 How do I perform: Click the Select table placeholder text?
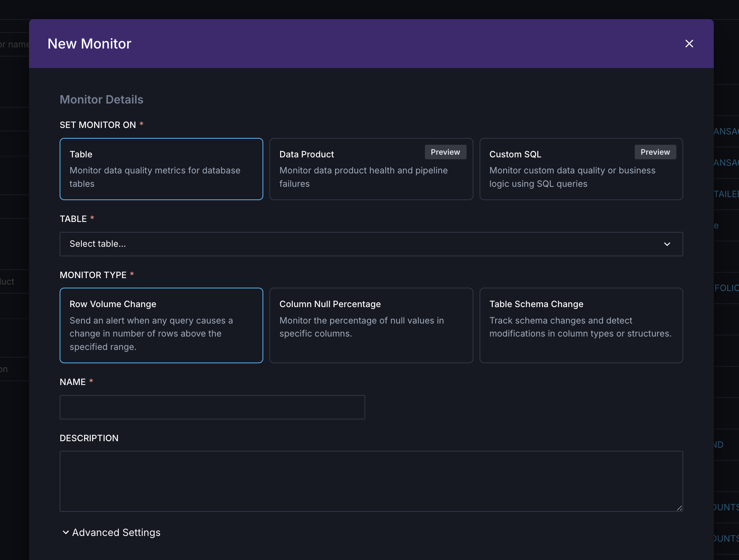pos(97,244)
